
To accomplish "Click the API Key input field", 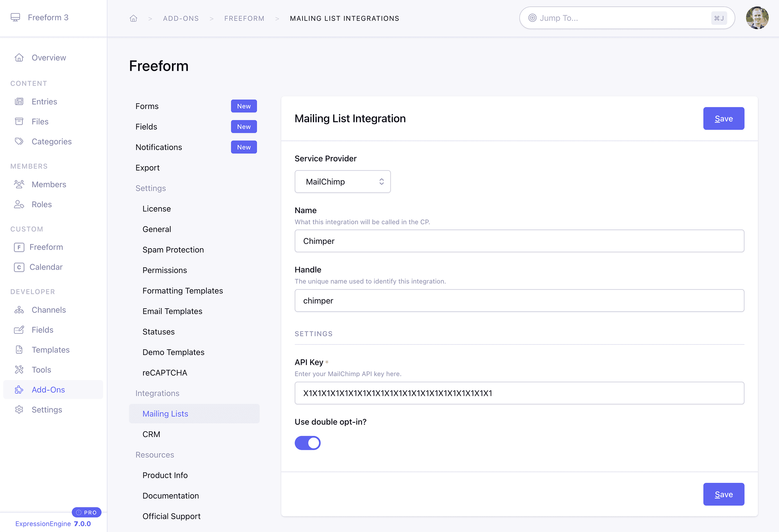I will pos(519,393).
